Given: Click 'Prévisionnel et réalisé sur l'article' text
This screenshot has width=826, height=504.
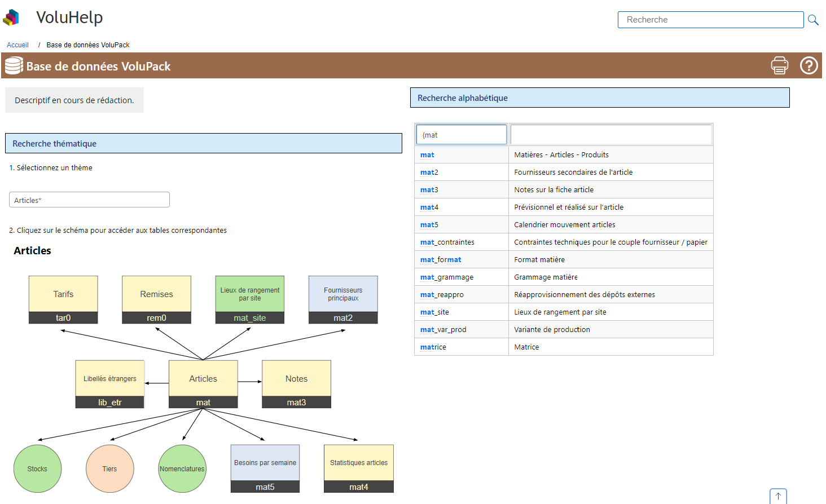Looking at the screenshot, I should point(569,207).
